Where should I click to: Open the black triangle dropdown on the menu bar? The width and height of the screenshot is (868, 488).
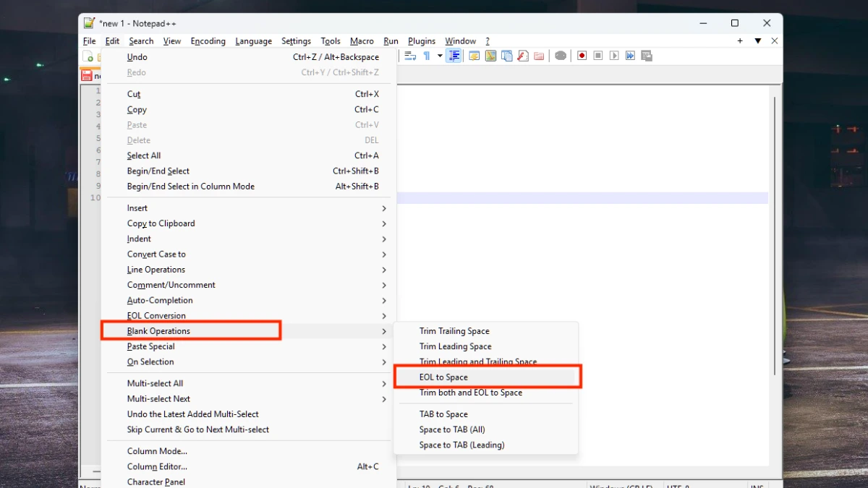tap(758, 41)
